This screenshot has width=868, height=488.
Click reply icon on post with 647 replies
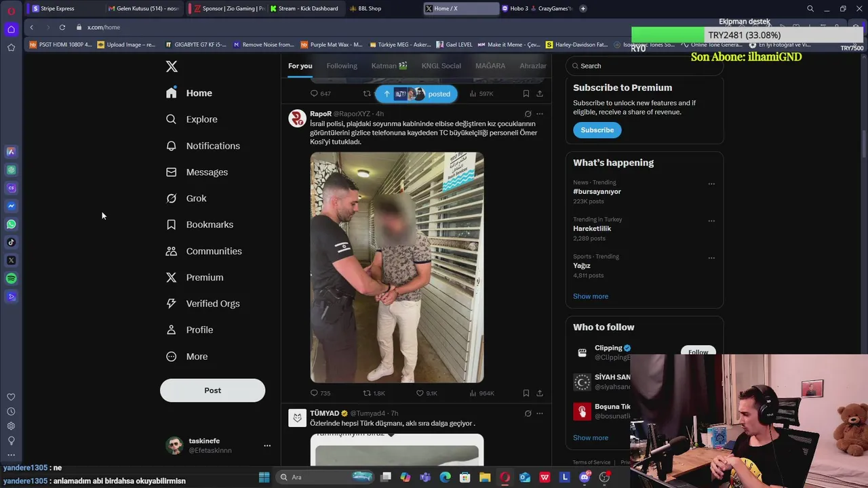[314, 94]
